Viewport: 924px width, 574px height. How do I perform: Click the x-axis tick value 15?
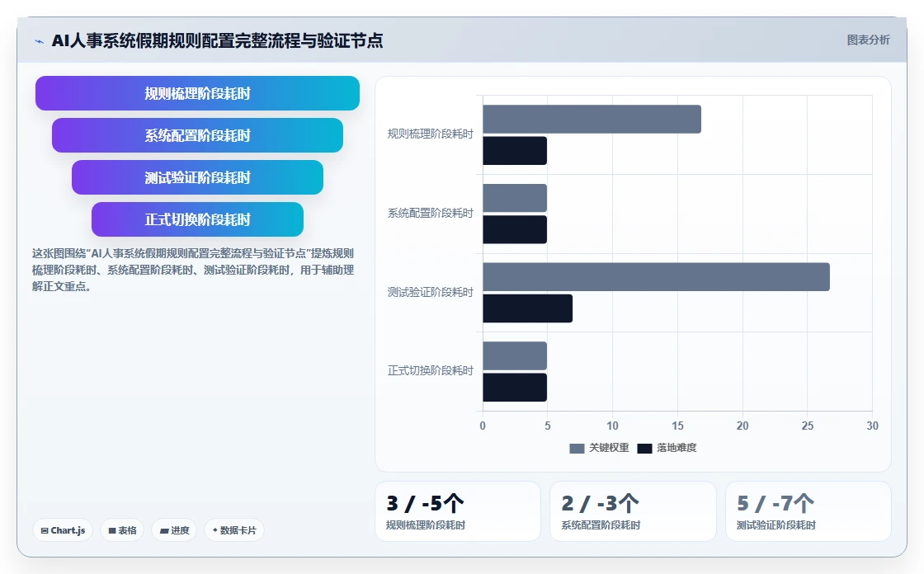677,426
